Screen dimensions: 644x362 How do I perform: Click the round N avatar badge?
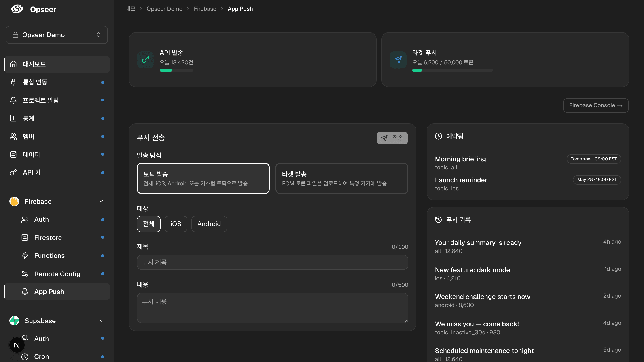17,345
